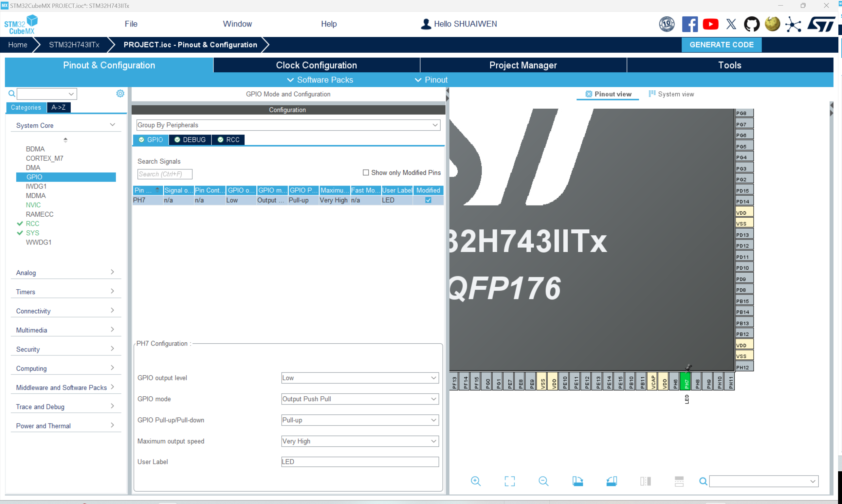Open category settings gear icon
This screenshot has width=842, height=504.
(x=120, y=93)
